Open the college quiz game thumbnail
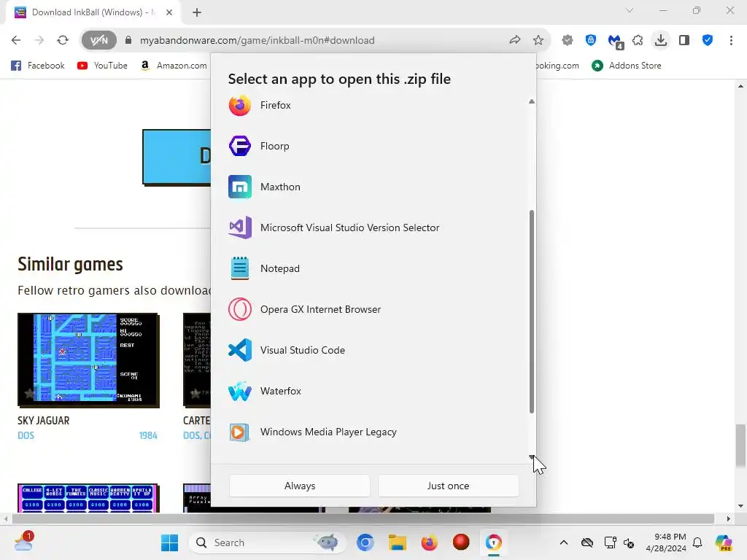The image size is (747, 560). point(88,498)
